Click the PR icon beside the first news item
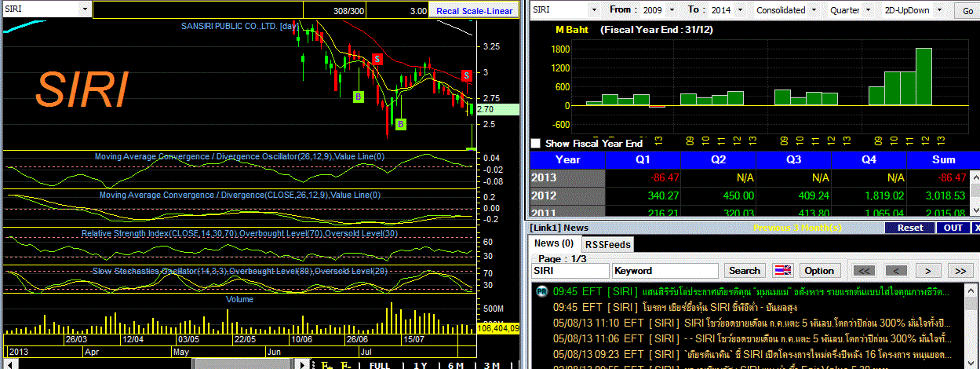 (541, 291)
